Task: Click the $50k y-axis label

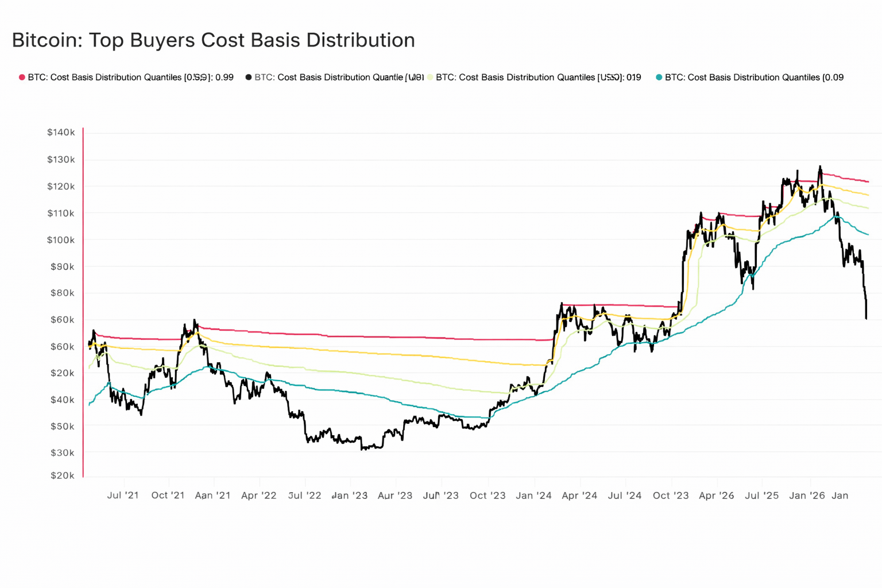Action: point(63,426)
